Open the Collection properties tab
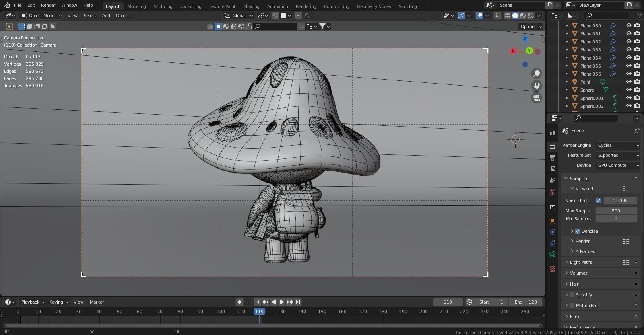Viewport: 644px width, 335px height. 553,206
